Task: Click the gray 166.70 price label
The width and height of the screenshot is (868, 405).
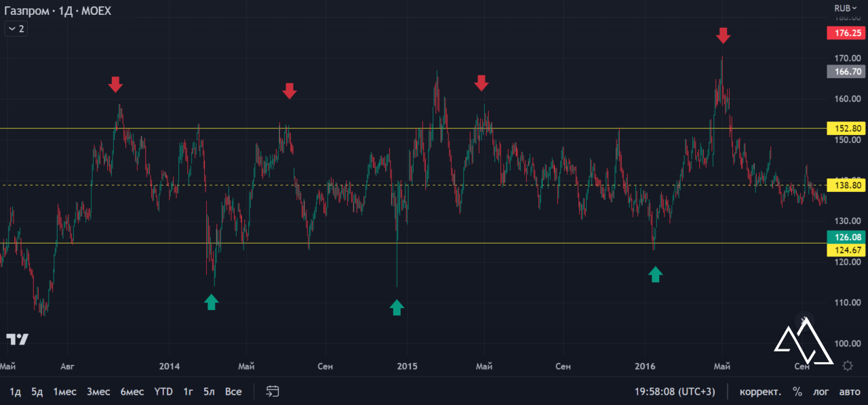Action: pyautogui.click(x=846, y=71)
